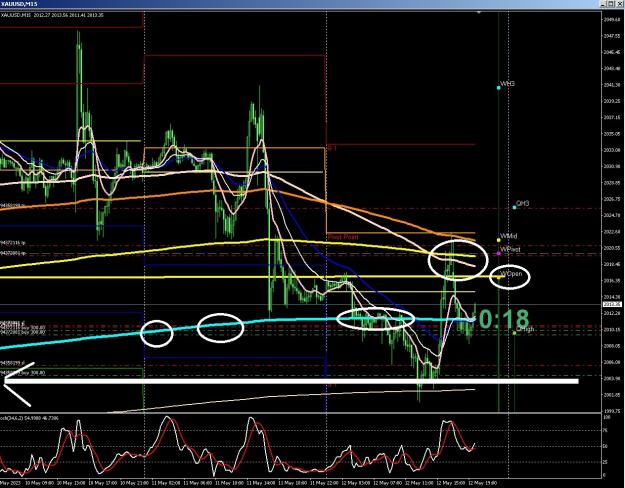Image resolution: width=625 pixels, height=488 pixels.
Task: Click the WH3 cyan level marker
Action: (499, 88)
